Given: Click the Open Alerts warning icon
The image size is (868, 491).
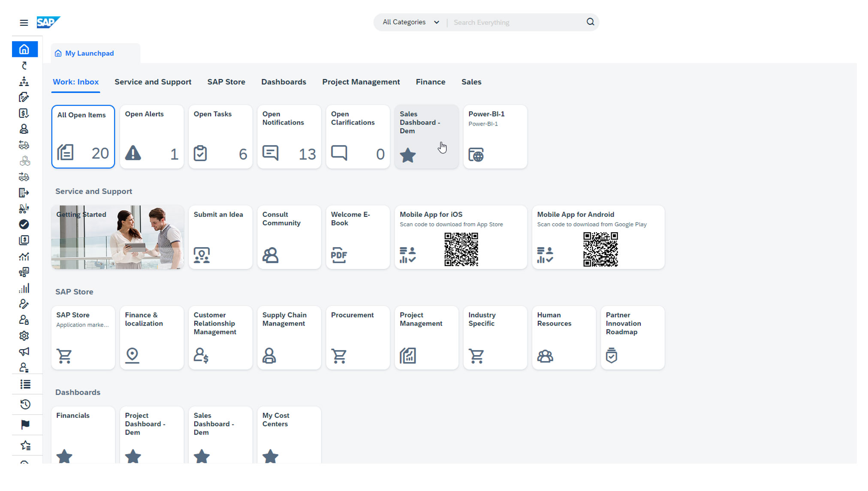Looking at the screenshot, I should [133, 154].
